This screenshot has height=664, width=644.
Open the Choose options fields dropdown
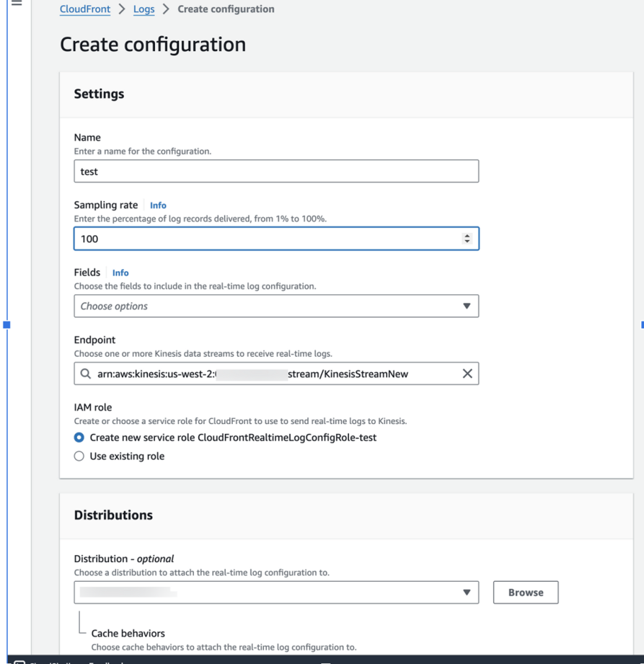click(274, 306)
